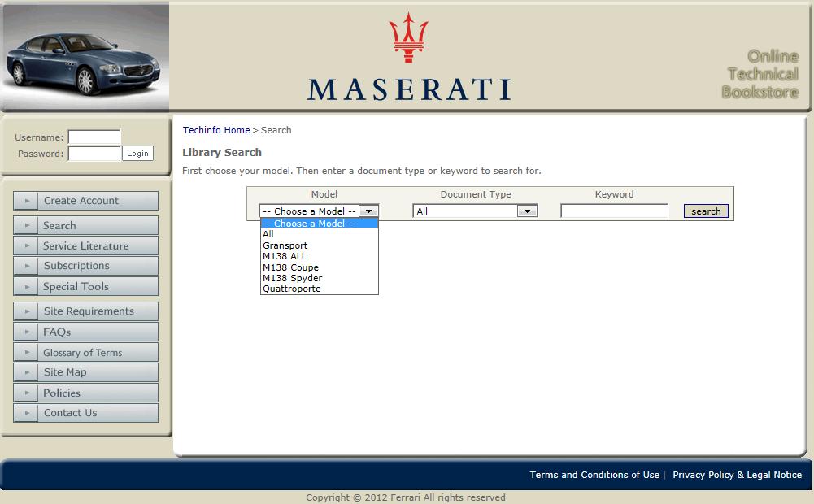
Task: Open Glossary of Terms
Action: coord(85,352)
